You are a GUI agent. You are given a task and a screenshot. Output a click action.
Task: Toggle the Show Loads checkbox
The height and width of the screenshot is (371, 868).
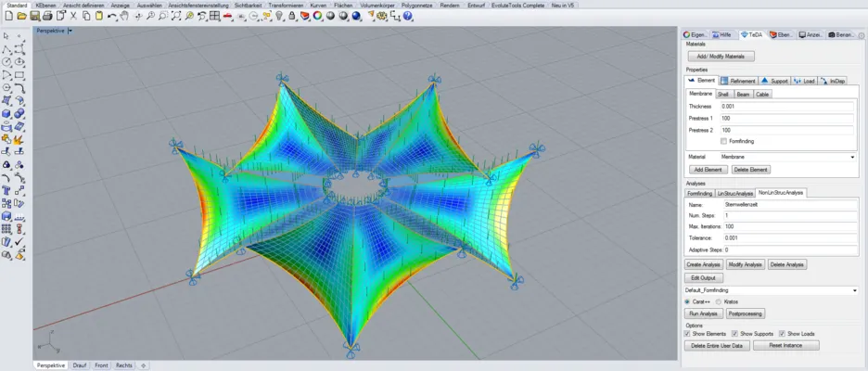(782, 334)
